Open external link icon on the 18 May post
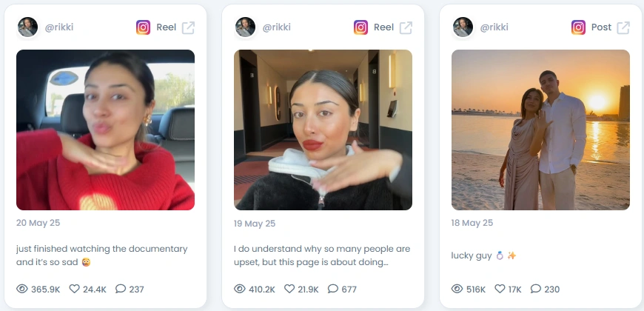Screen dimensions: 644x311 coord(623,27)
